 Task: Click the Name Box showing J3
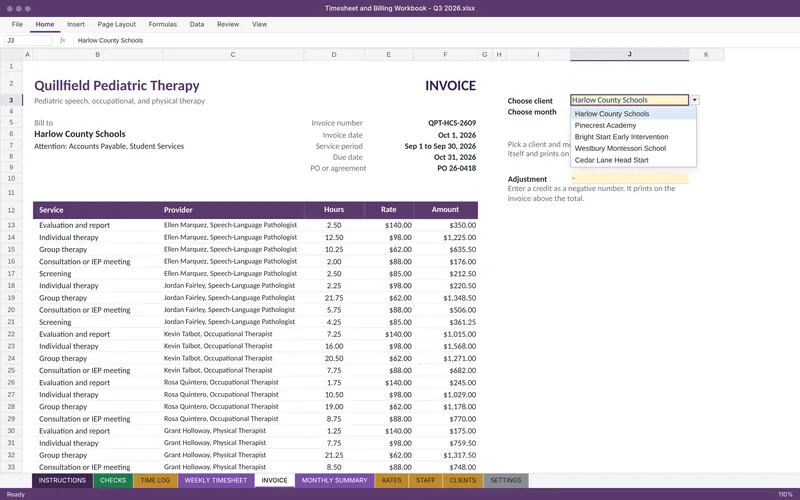pyautogui.click(x=28, y=40)
